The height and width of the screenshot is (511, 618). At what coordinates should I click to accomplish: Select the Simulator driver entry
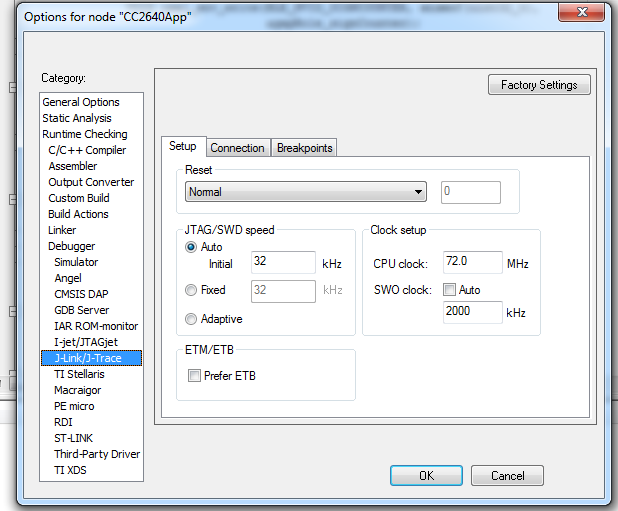tap(76, 262)
